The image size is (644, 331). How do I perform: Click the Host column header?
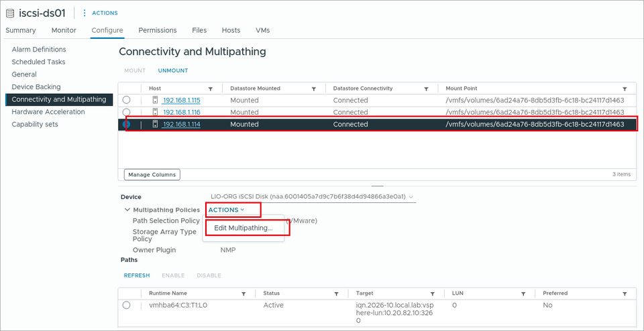point(155,88)
